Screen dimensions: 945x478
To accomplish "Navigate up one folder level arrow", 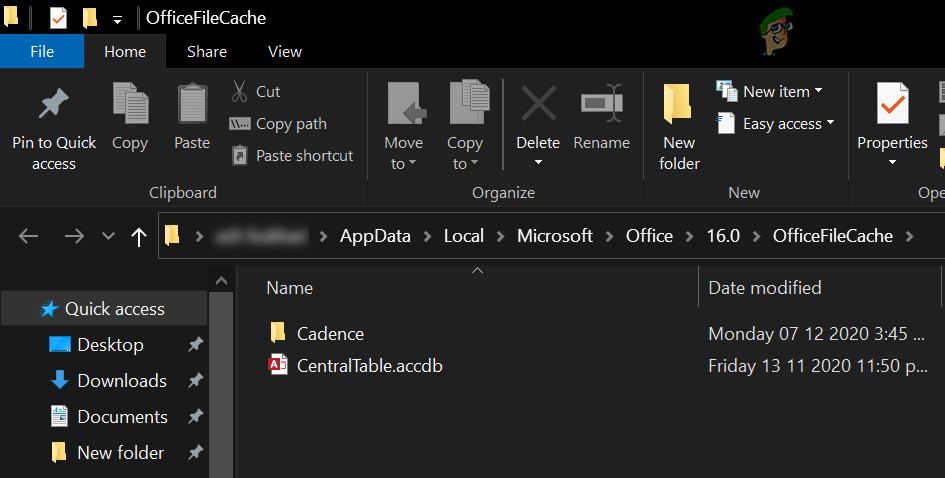I will point(139,237).
